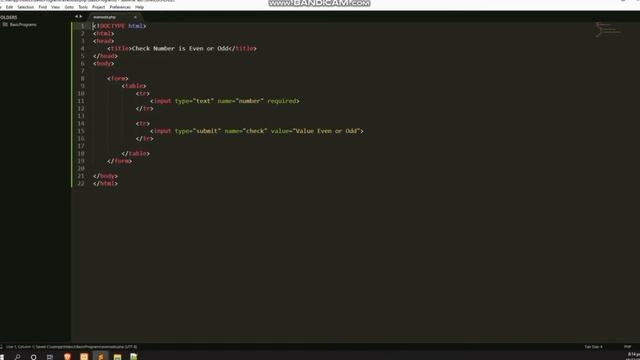Open the Preferences menu

(120, 7)
